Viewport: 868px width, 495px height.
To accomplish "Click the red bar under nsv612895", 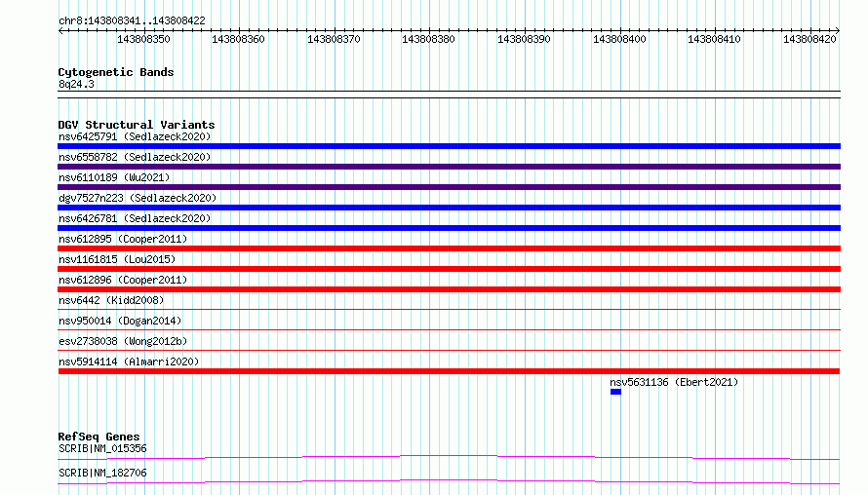I will (449, 248).
